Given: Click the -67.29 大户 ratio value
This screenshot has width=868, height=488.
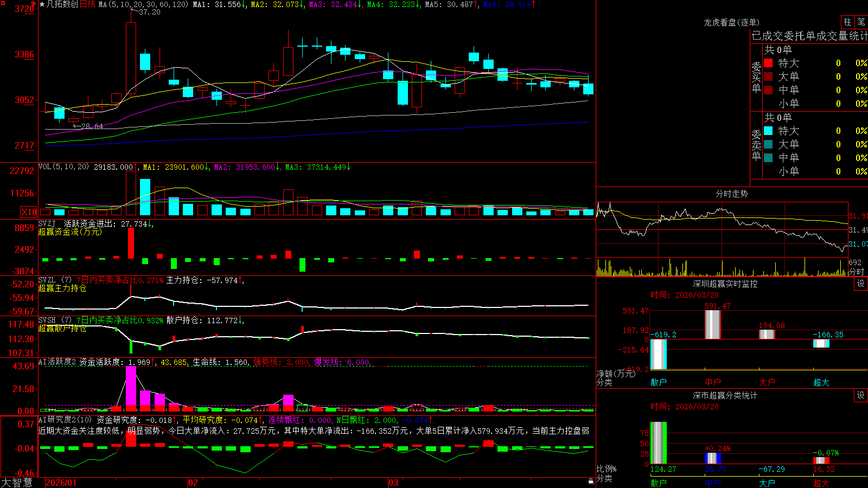Looking at the screenshot, I should click(771, 469).
